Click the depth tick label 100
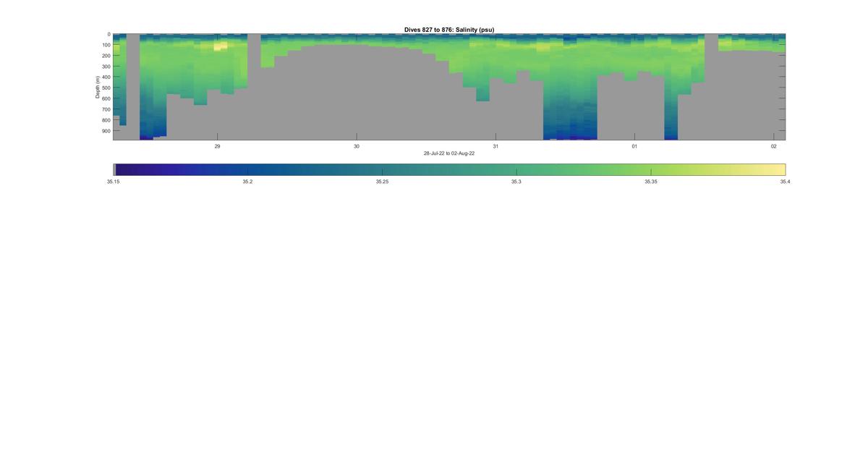868x450 pixels. click(x=106, y=45)
